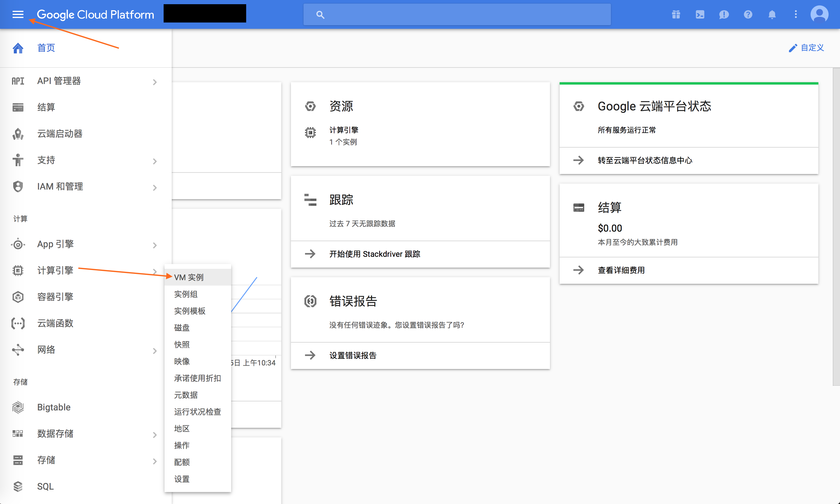The height and width of the screenshot is (504, 840).
Task: Click the brackets icon for 云端函数
Action: pos(18,323)
